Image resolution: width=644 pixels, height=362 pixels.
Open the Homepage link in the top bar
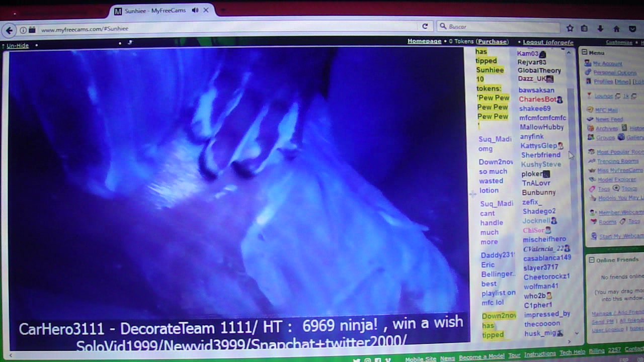click(x=424, y=41)
